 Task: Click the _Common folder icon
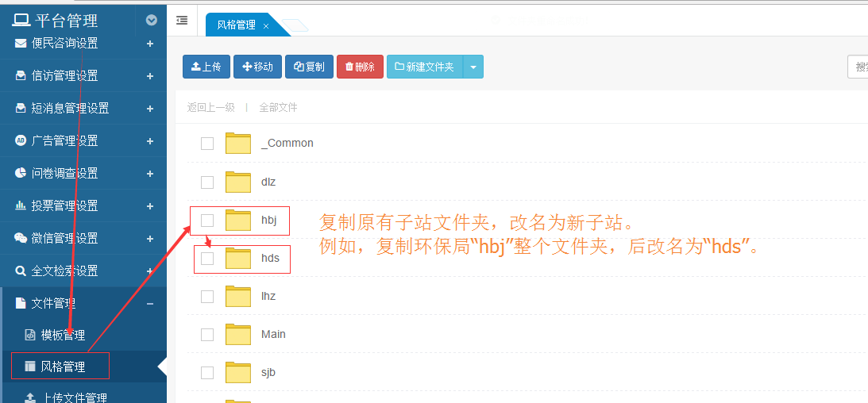click(238, 143)
